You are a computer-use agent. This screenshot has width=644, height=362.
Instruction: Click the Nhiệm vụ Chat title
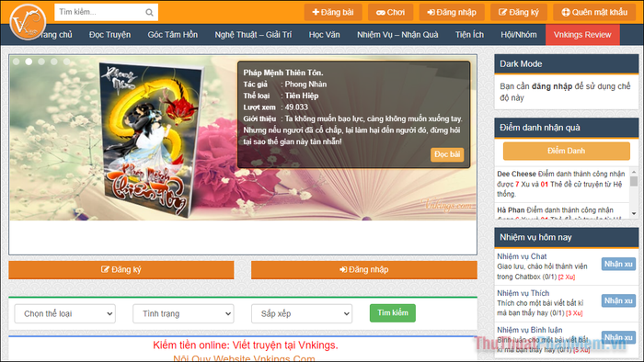point(522,256)
